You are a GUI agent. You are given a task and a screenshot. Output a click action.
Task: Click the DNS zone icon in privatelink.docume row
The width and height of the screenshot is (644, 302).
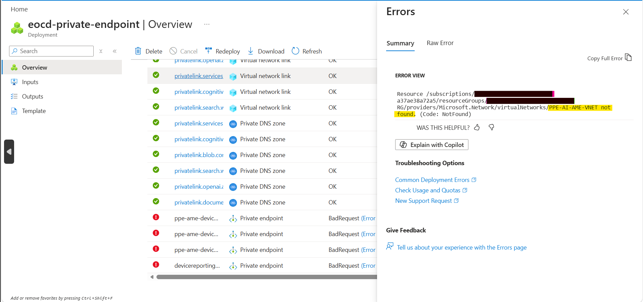click(x=233, y=203)
